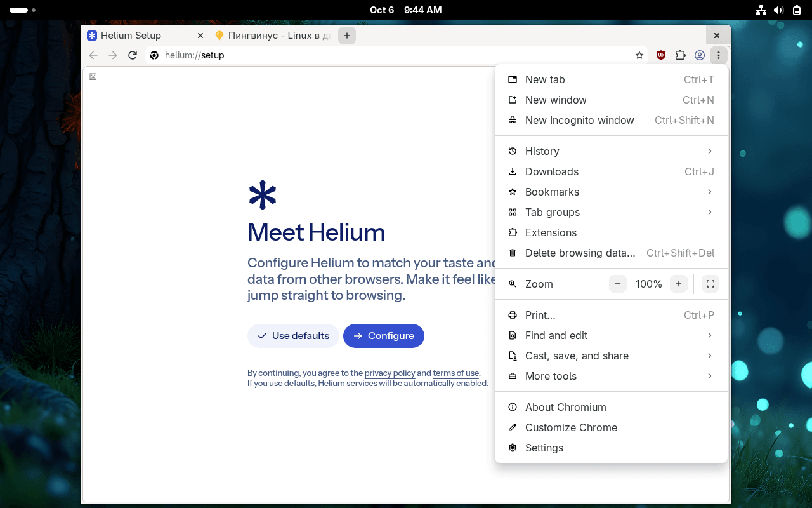Open Extensions from the menu list
The image size is (812, 508).
pos(611,232)
